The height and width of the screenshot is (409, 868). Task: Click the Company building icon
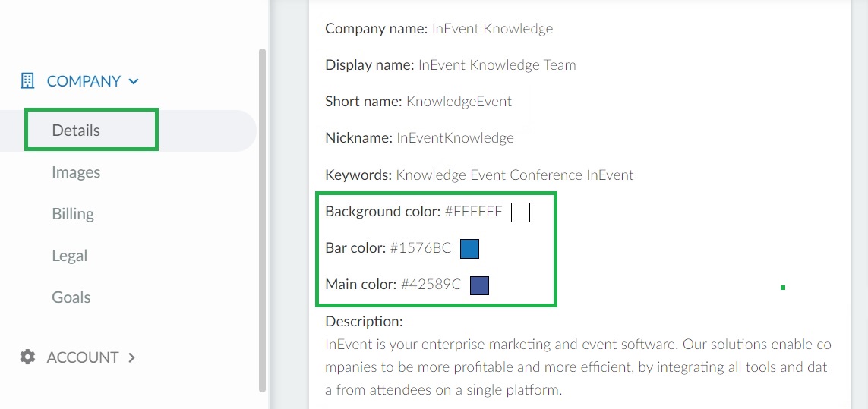27,80
